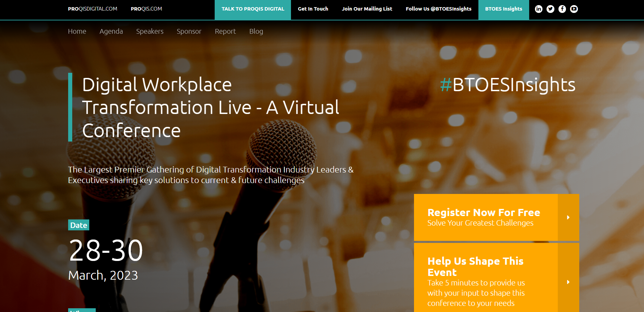
Task: Click Help Us Shape This Event heading
Action: tap(476, 267)
